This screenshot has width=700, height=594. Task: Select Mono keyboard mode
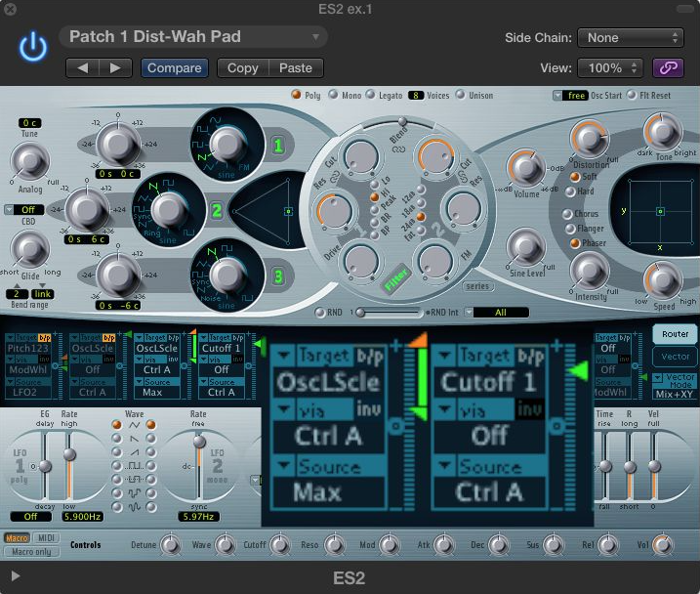point(333,95)
